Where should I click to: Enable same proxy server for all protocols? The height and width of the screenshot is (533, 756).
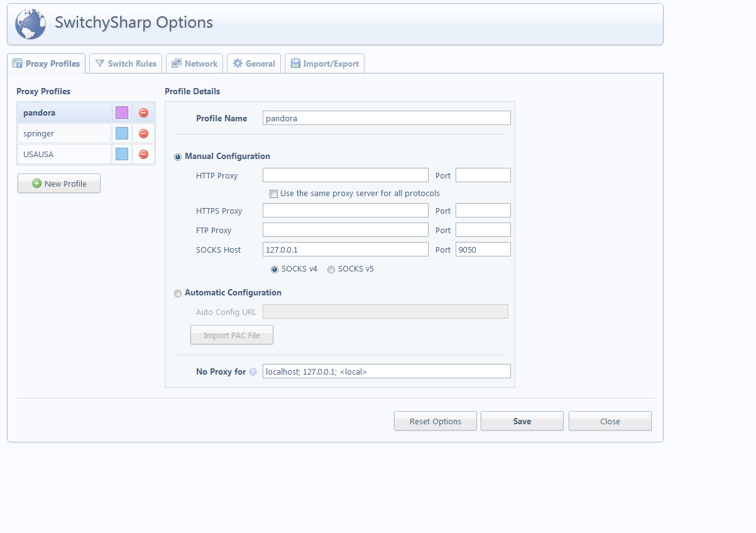[273, 194]
